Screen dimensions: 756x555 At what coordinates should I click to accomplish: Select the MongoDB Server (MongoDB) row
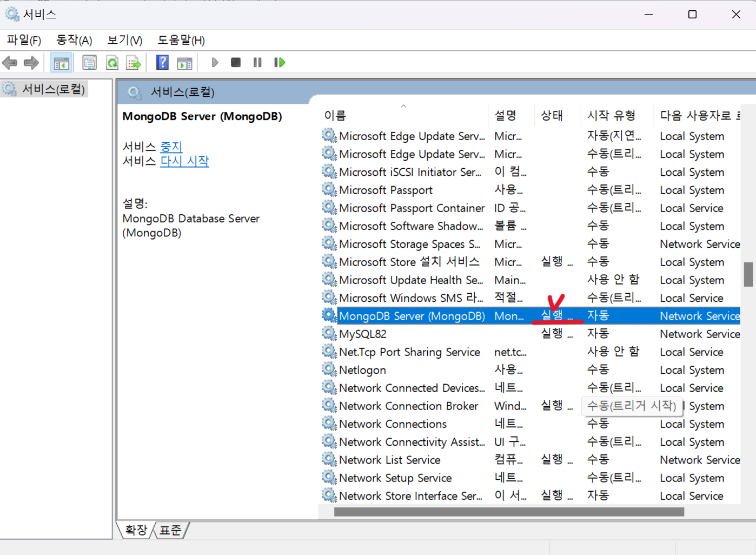tap(530, 316)
